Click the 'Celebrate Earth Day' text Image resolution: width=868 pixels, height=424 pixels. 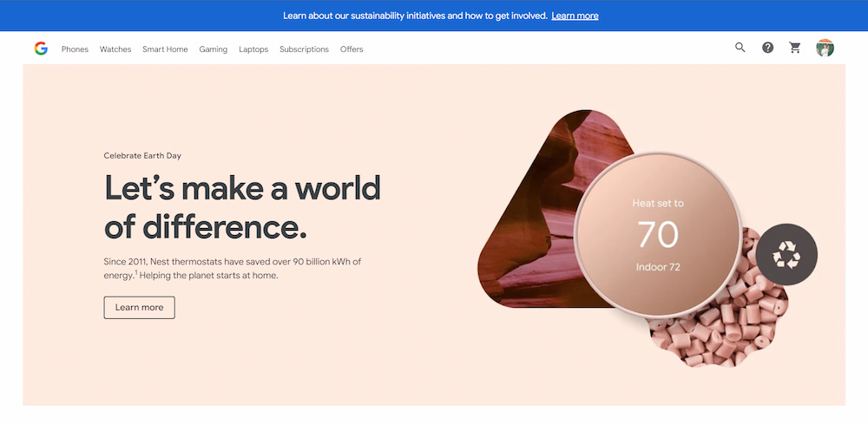tap(142, 156)
